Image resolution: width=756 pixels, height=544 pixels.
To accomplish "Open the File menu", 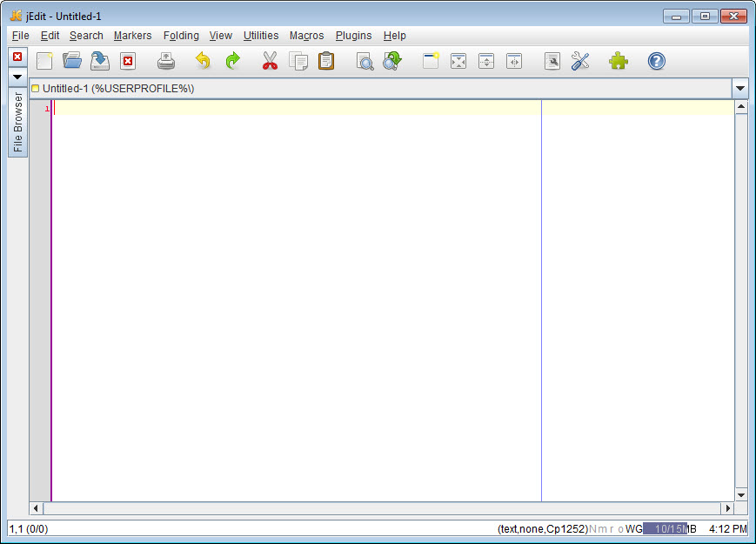I will (21, 36).
